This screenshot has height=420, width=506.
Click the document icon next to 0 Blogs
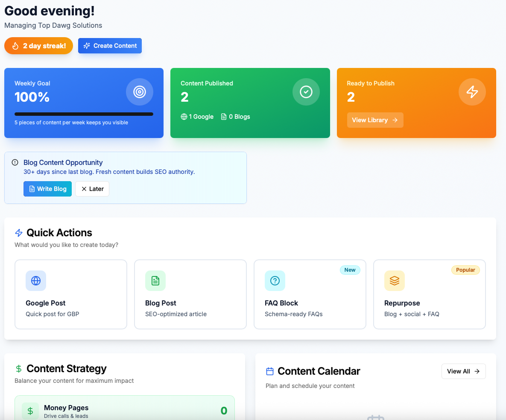click(x=224, y=117)
